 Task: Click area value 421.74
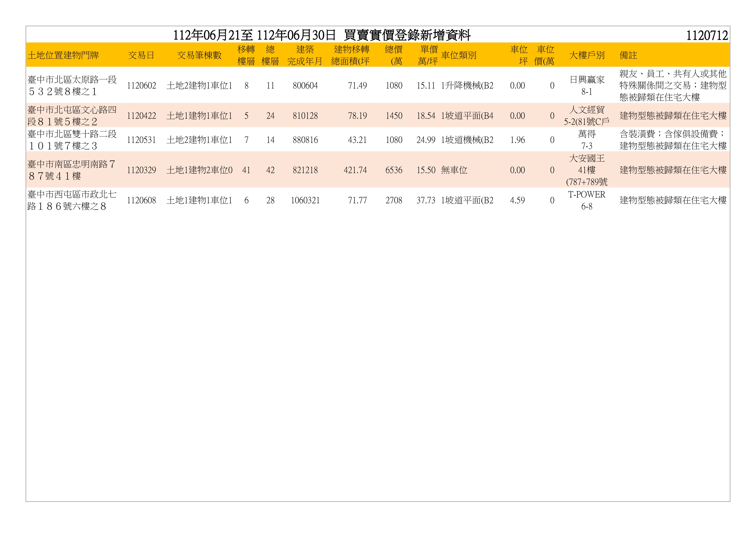355,170
